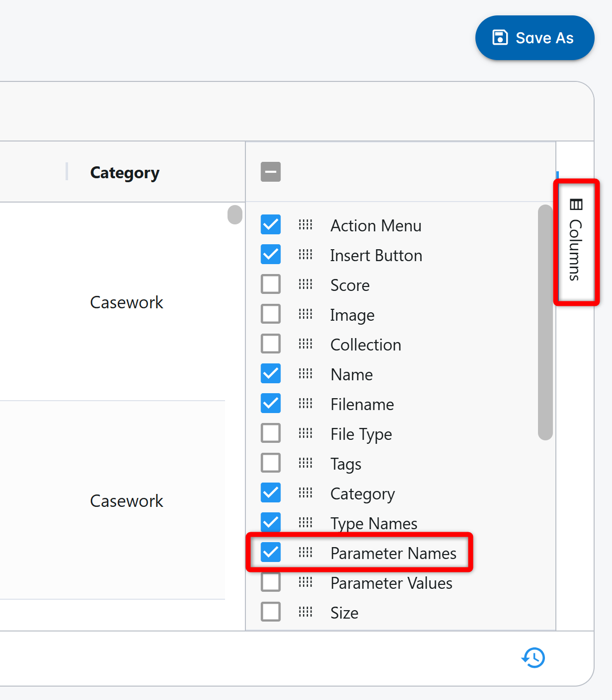The width and height of the screenshot is (612, 700).
Task: Click the drag grip for Collection column
Action: (306, 344)
